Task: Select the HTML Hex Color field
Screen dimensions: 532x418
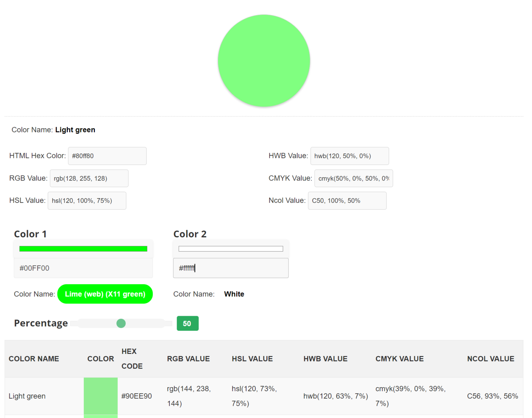Action: pos(107,156)
